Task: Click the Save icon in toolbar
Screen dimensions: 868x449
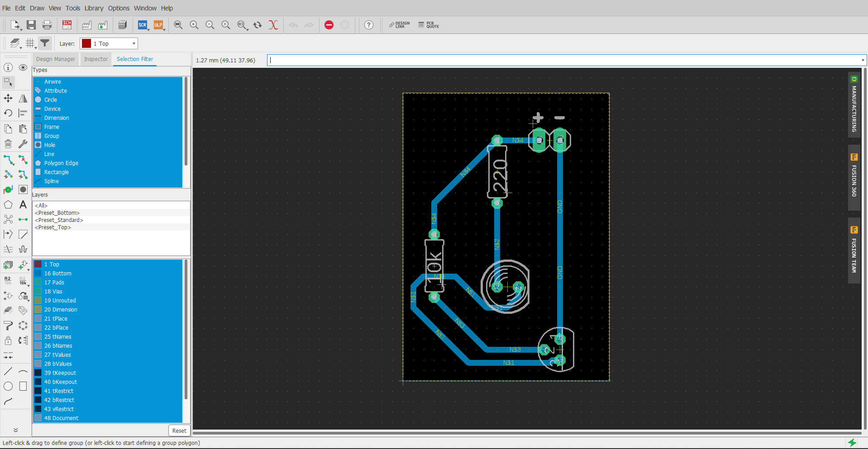Action: [31, 25]
